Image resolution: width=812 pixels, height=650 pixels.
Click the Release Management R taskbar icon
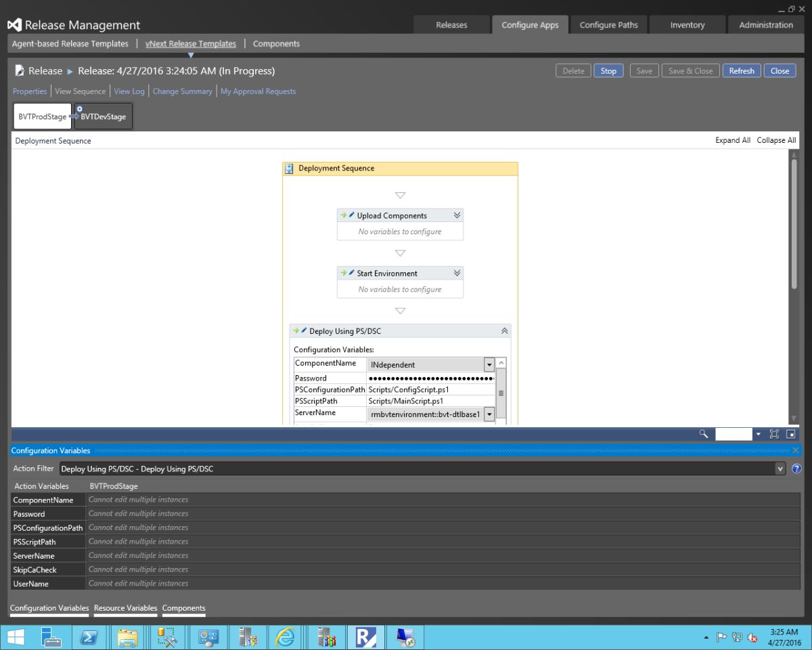pos(365,637)
